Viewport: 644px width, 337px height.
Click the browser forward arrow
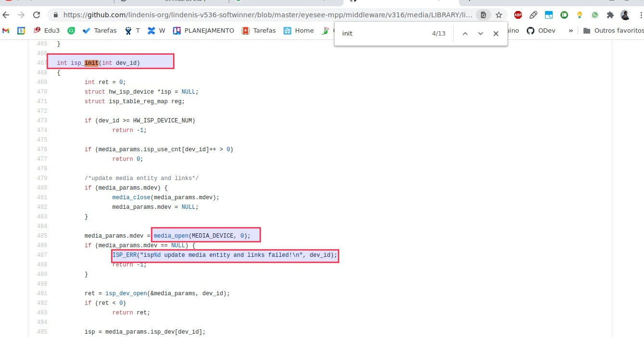[x=22, y=15]
